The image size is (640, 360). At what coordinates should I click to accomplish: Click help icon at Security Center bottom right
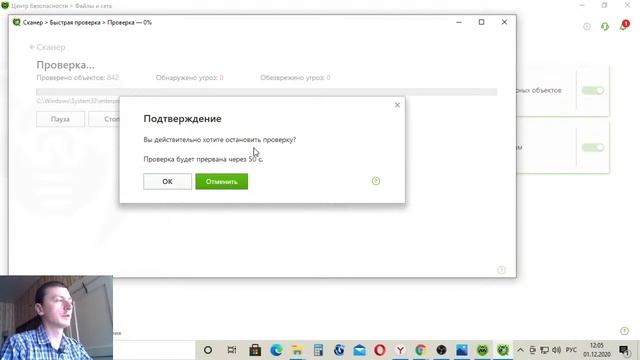pos(624,331)
